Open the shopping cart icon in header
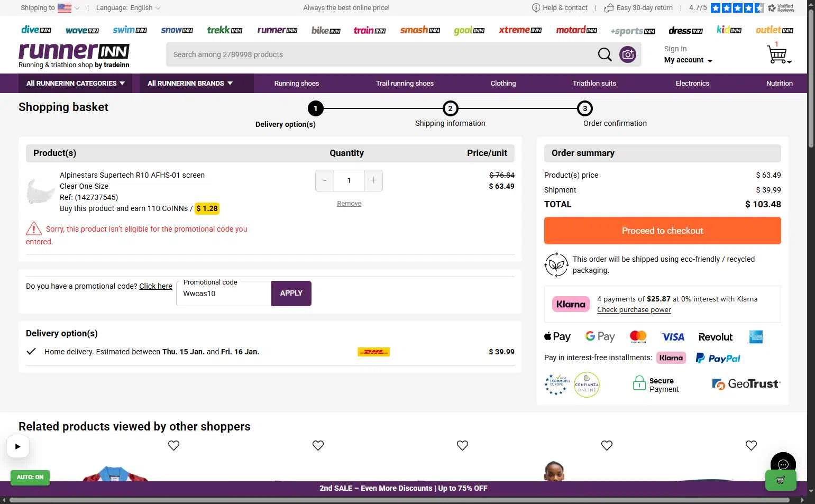 pos(778,54)
